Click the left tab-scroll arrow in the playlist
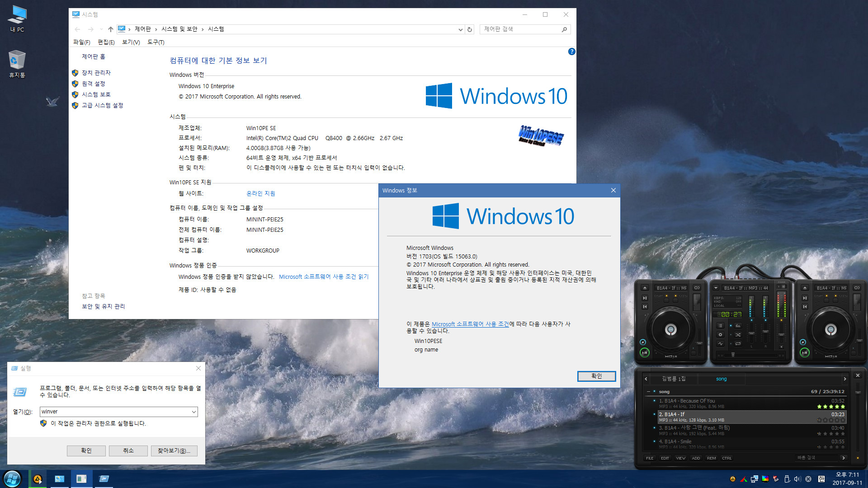This screenshot has height=488, width=868. coord(646,379)
